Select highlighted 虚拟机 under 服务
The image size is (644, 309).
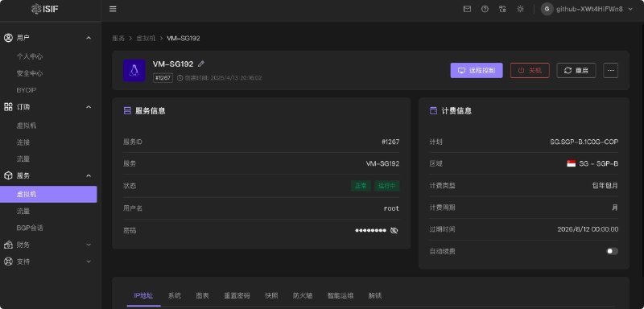[48, 194]
